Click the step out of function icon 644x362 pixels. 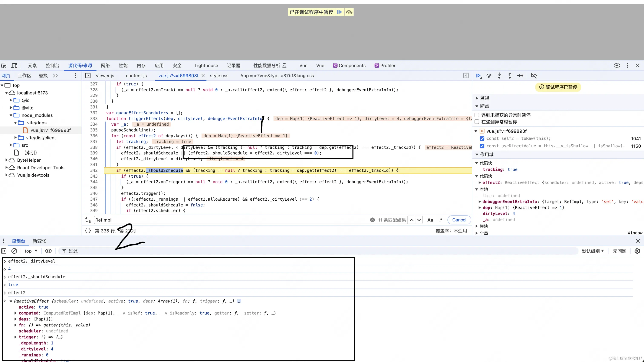509,76
